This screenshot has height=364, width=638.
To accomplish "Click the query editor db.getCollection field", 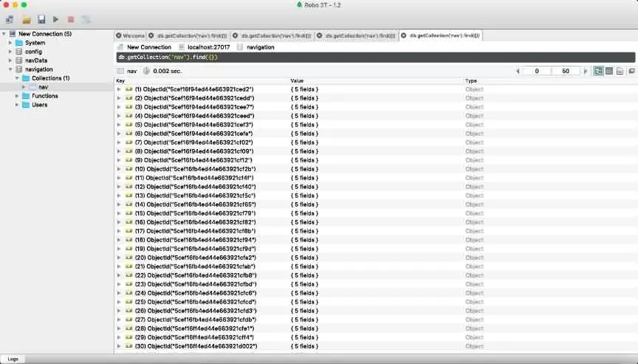I will click(376, 58).
